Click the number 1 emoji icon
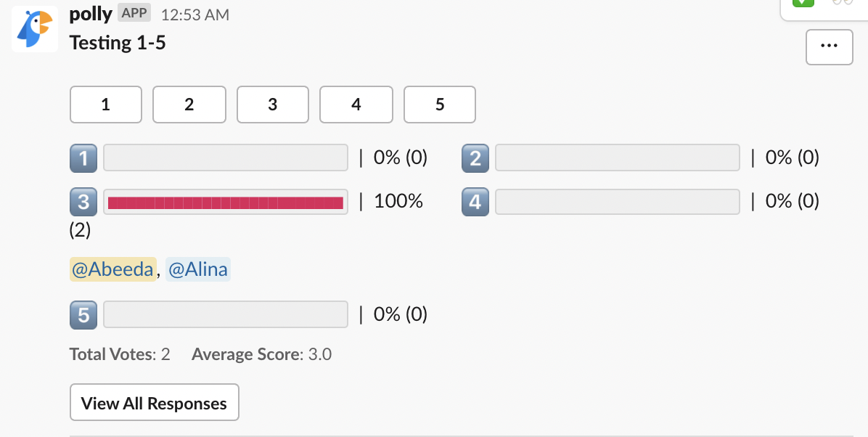 click(83, 158)
